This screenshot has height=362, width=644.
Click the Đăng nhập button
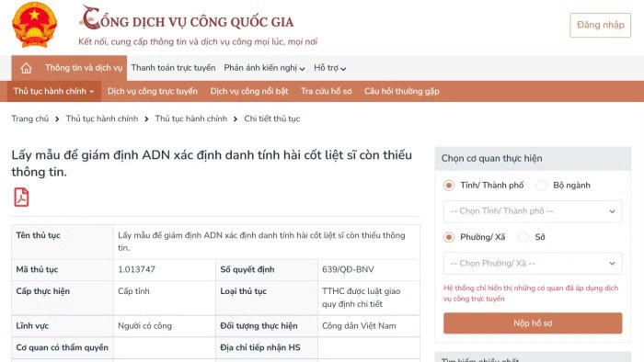pos(600,25)
